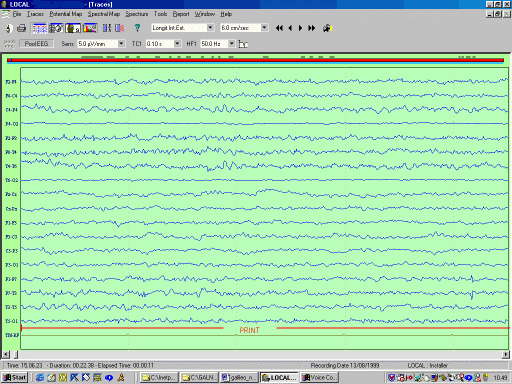The height and width of the screenshot is (384, 512).
Task: Click the printer icon in toolbar
Action: [x=21, y=28]
